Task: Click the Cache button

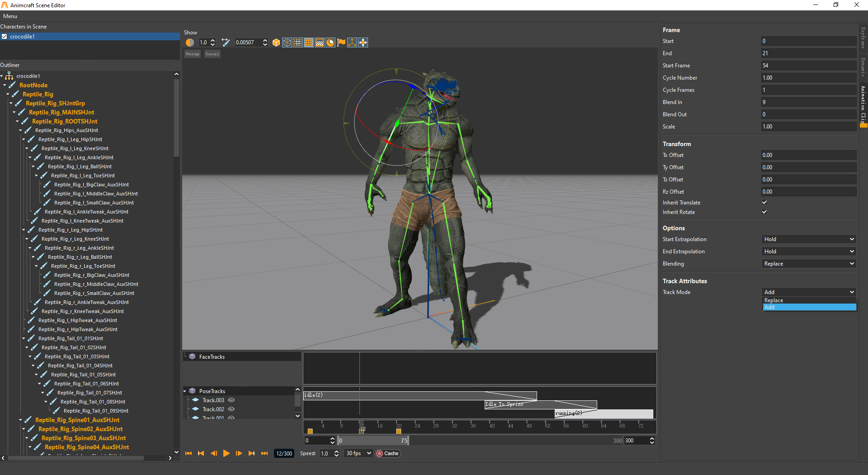Action: pyautogui.click(x=388, y=453)
